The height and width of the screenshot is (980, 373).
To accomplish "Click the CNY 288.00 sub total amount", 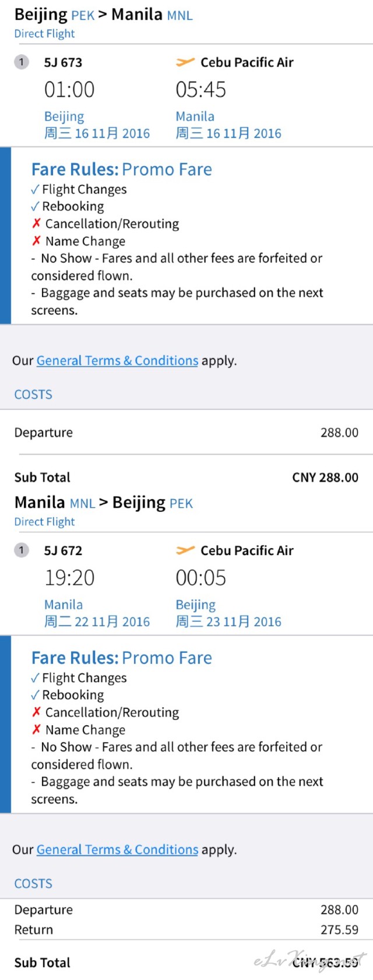I will (x=325, y=477).
